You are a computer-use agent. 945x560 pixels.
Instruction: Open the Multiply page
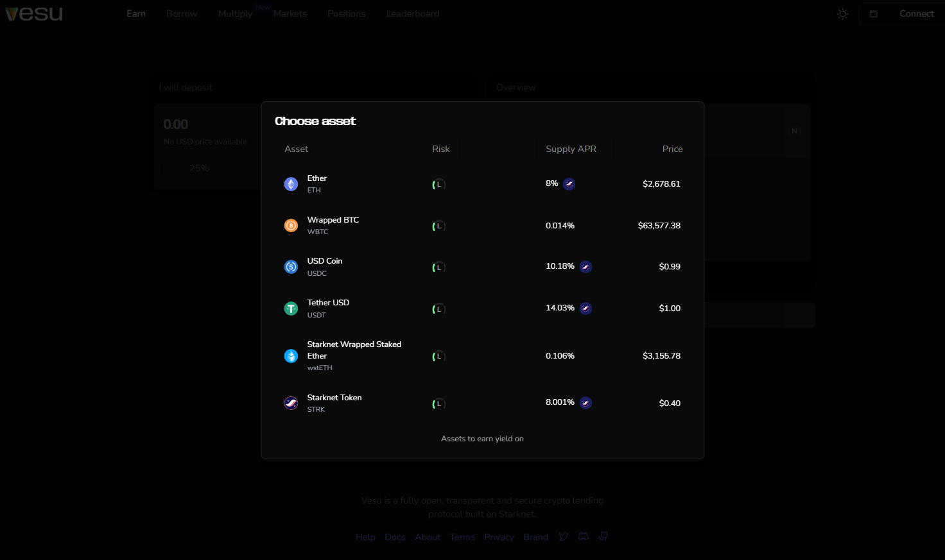(x=235, y=13)
